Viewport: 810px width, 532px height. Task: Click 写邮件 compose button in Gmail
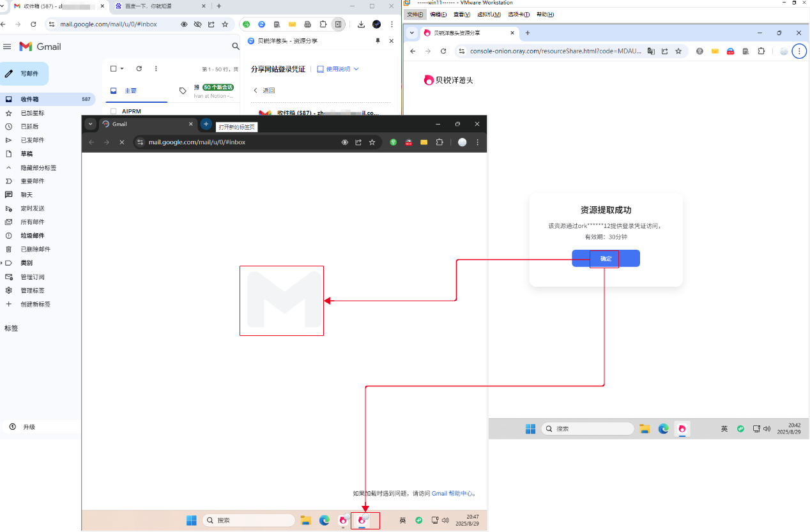[24, 73]
